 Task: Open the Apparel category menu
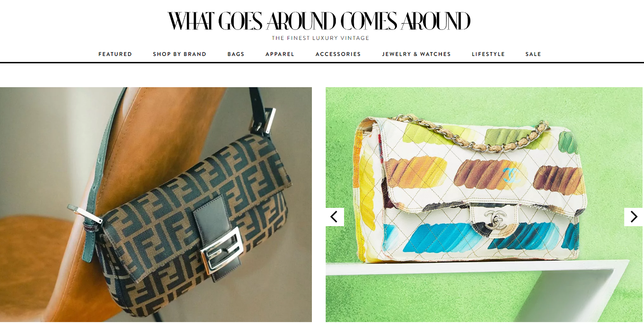280,54
